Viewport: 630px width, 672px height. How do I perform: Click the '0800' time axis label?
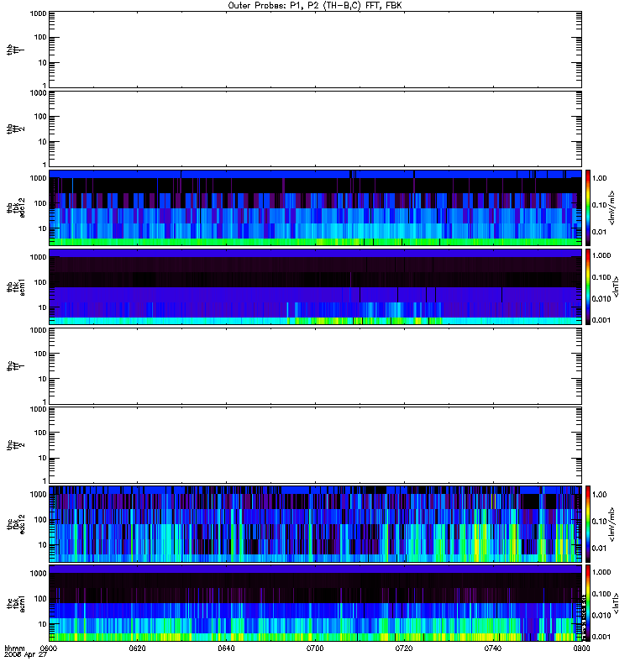coord(581,648)
